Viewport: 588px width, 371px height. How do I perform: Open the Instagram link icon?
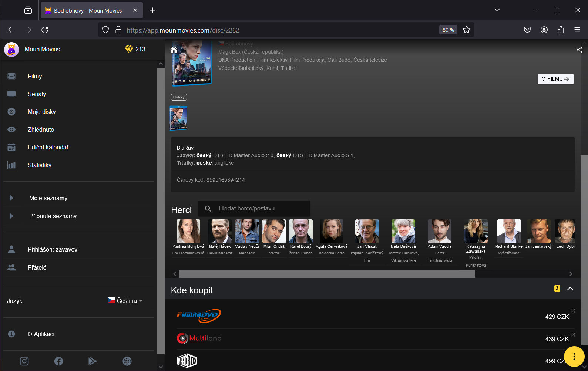pyautogui.click(x=24, y=361)
